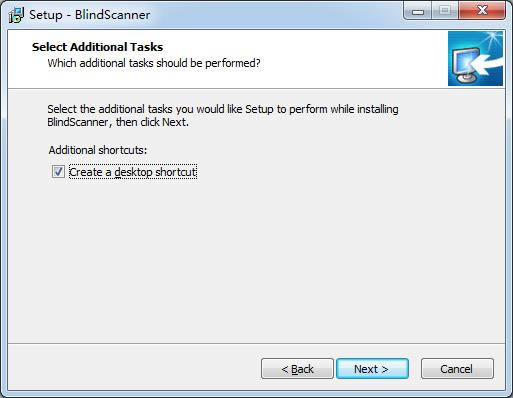The width and height of the screenshot is (513, 398).
Task: Uncheck the desktop shortcut checkbox
Action: [x=58, y=172]
